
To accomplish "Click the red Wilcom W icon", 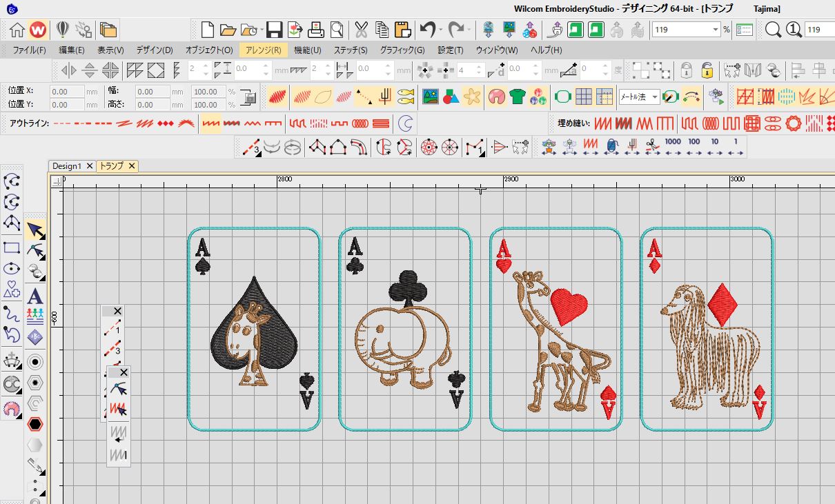I will [x=39, y=30].
